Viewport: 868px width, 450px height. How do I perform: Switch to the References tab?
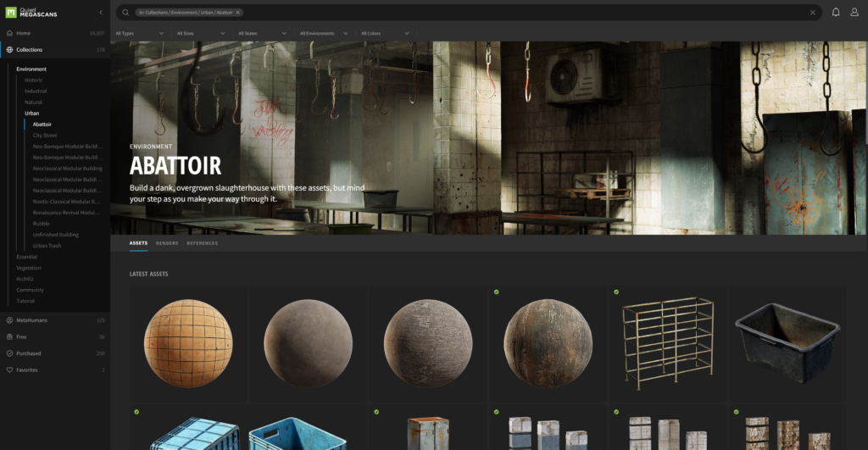[202, 243]
